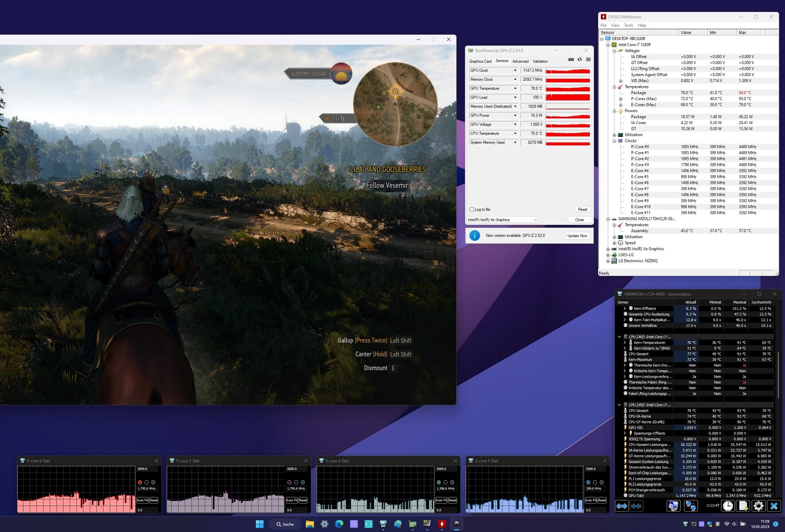Switch to Advanced tab in GPU-Z
The height and width of the screenshot is (532, 785).
[520, 61]
